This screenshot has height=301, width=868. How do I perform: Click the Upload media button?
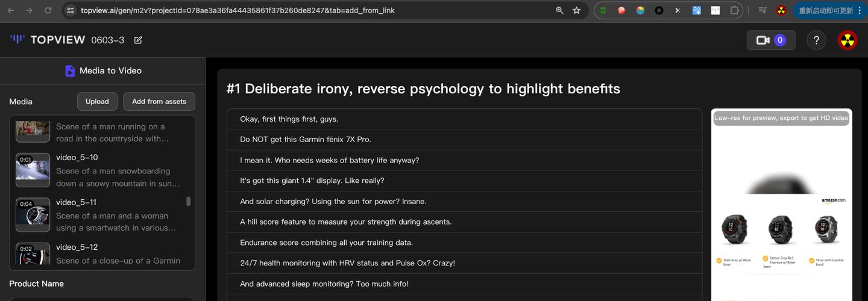[97, 101]
